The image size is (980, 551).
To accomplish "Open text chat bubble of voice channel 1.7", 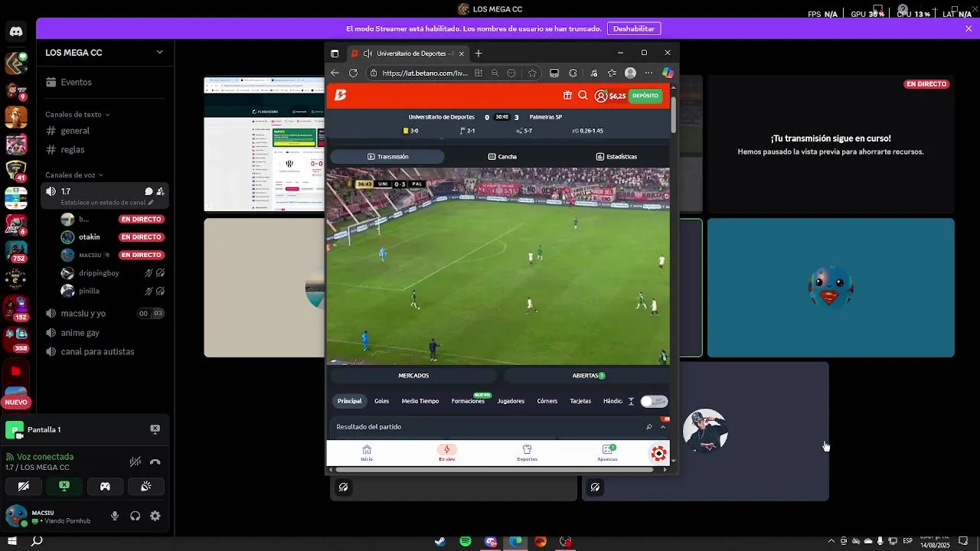I will (x=149, y=191).
